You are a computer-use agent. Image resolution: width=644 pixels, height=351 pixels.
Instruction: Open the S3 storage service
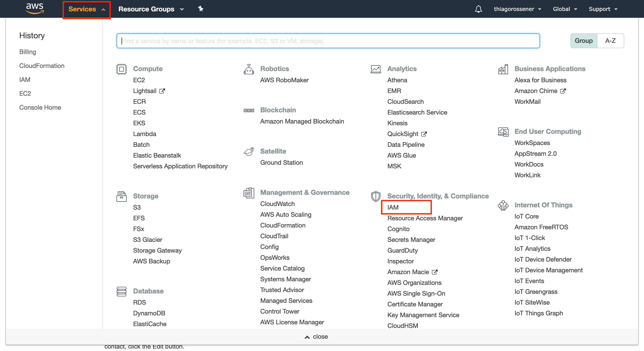point(137,207)
